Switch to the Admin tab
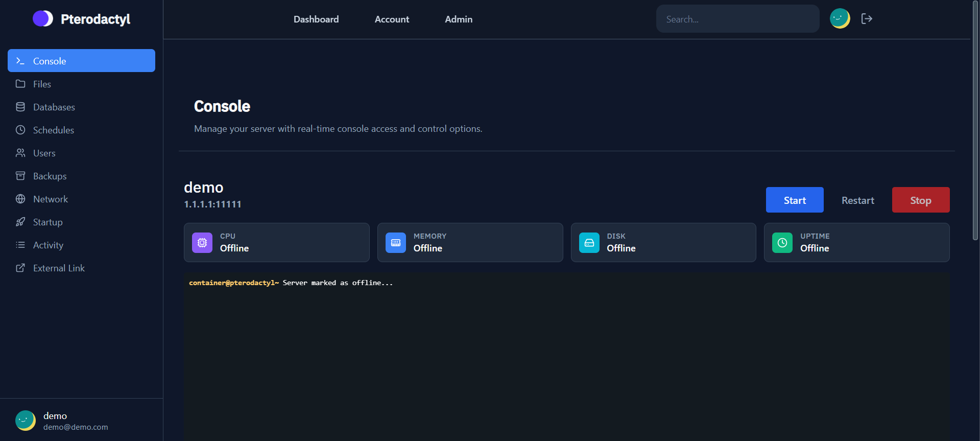 coord(458,19)
